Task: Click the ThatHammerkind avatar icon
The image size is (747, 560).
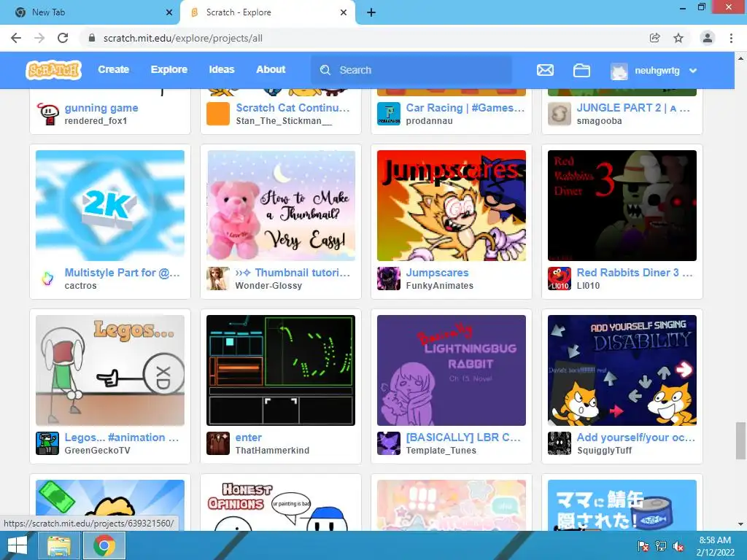Action: click(x=218, y=443)
